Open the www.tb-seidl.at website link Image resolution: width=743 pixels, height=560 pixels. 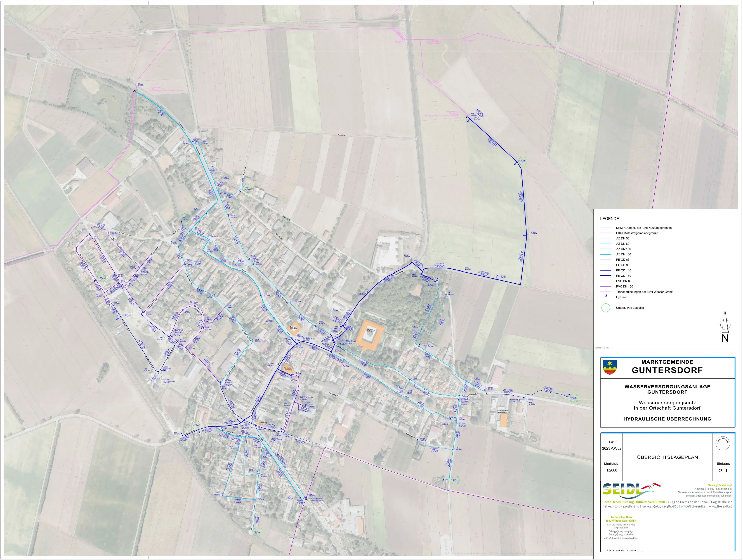point(721,506)
